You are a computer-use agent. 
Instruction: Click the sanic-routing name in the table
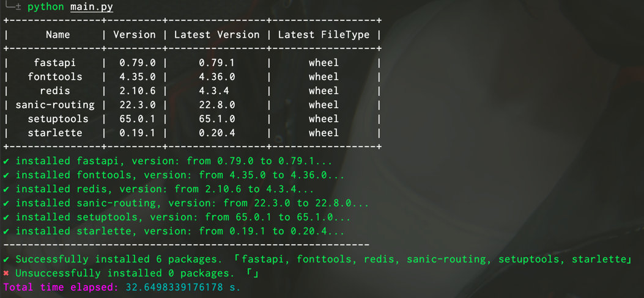[x=55, y=105]
